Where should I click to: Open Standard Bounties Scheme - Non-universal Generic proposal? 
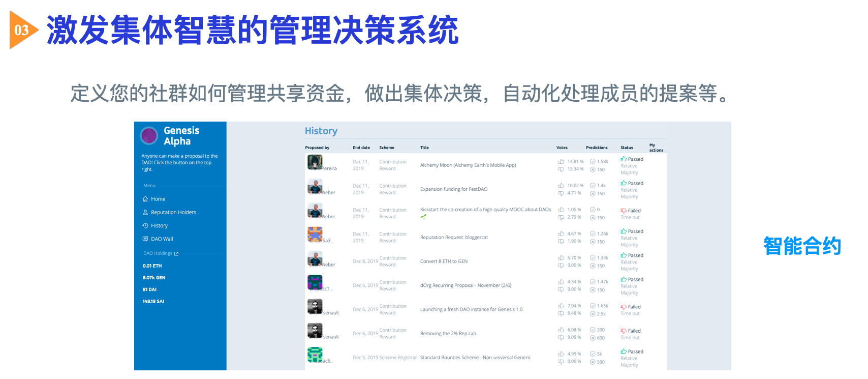point(475,358)
